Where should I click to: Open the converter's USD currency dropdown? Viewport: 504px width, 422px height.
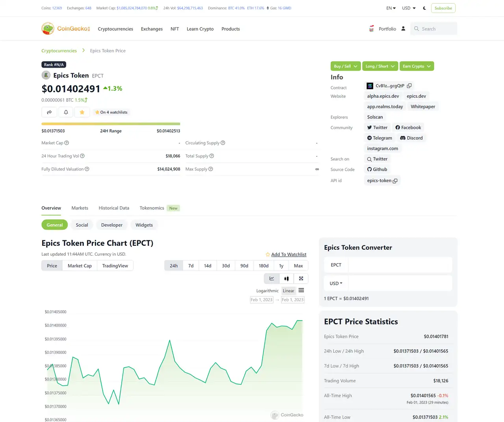(335, 283)
